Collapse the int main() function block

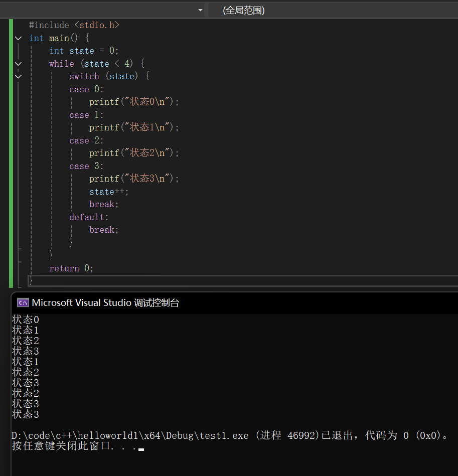[18, 38]
